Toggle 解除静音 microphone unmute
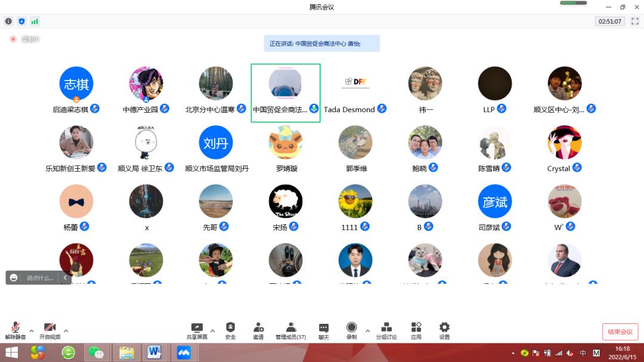 click(x=15, y=331)
